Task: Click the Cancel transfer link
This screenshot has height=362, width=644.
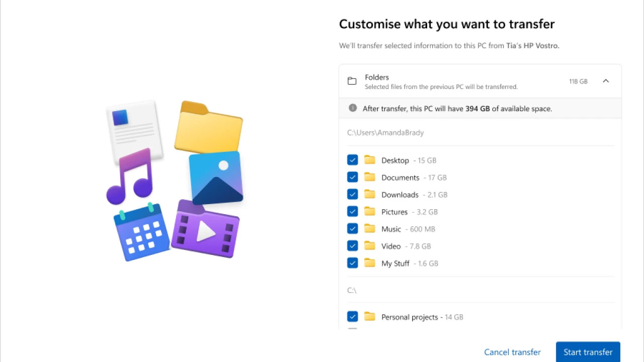Action: 512,351
